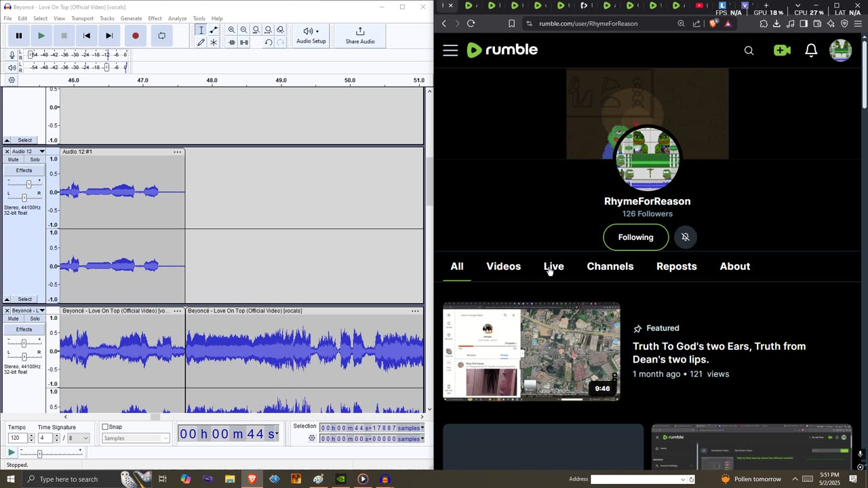Mute the Audio 12 track
The image size is (868, 488).
(x=14, y=159)
